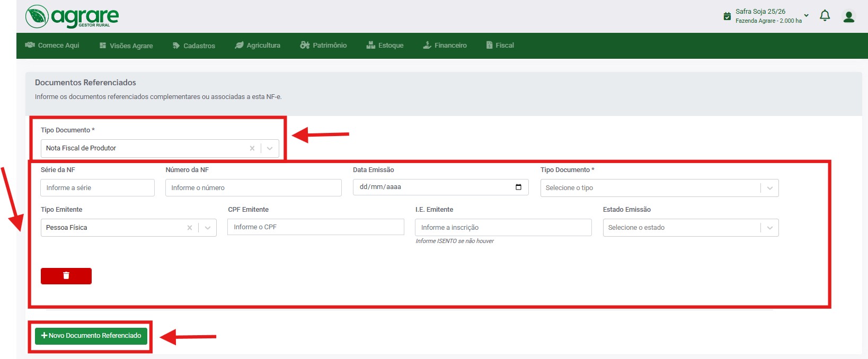Click the calendar icon beside Safra Soja 25/26
Image resolution: width=868 pixels, height=359 pixels.
727,16
